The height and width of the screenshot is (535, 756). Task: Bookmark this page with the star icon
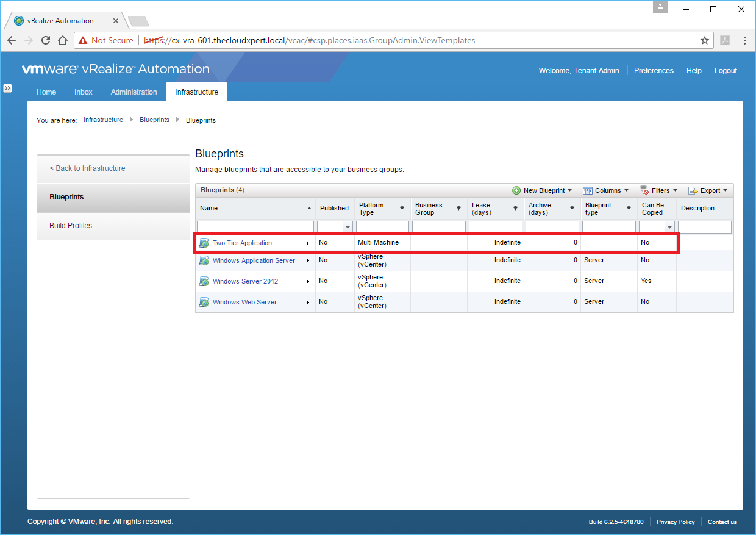tap(705, 40)
